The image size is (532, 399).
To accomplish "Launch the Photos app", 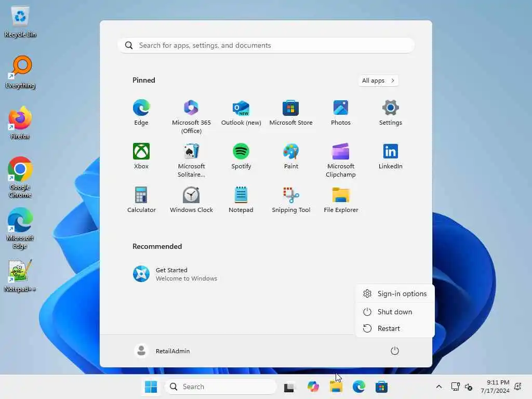I will coord(341,113).
